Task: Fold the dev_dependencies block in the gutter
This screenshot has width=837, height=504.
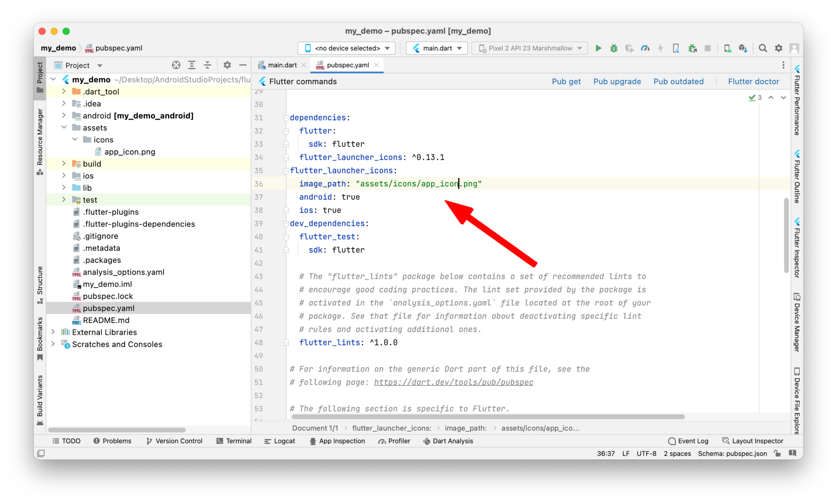Action: point(286,224)
